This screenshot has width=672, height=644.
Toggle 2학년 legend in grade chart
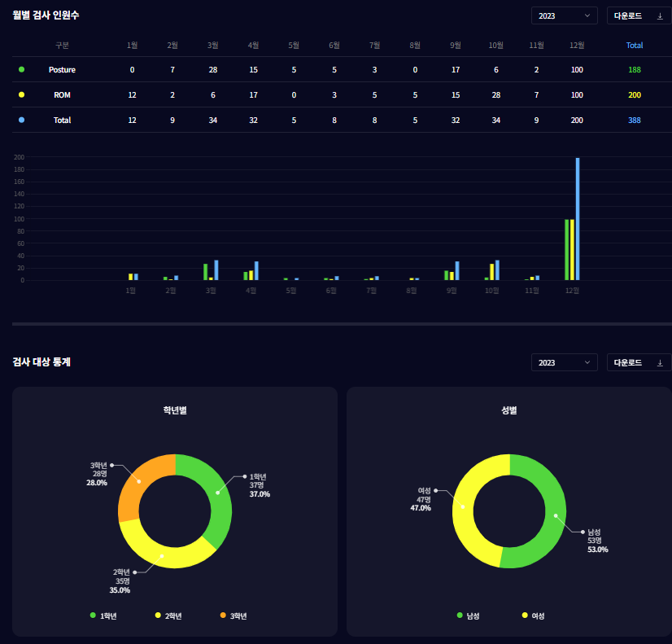click(x=168, y=616)
